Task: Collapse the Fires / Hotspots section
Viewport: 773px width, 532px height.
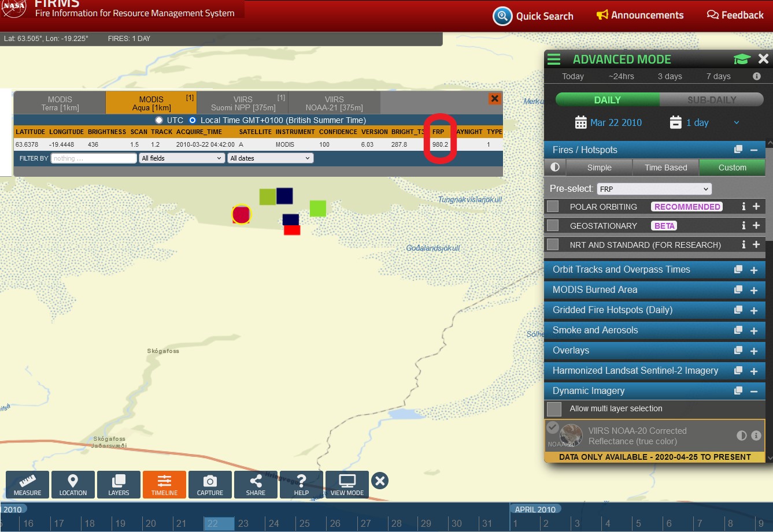Action: [x=754, y=150]
